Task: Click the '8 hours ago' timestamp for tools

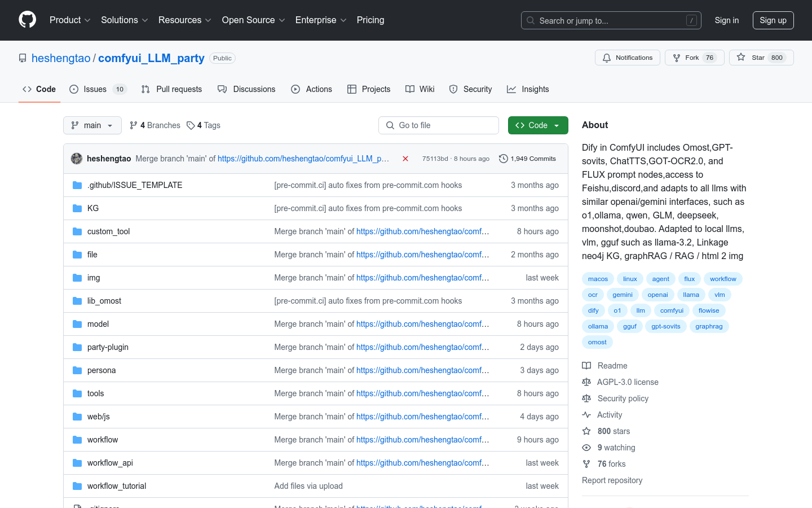Action: [538, 393]
